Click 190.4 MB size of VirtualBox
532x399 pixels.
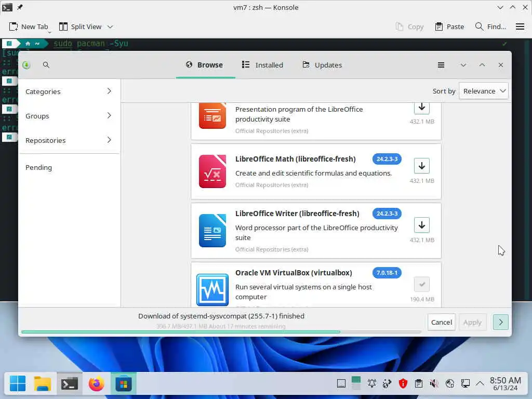(x=422, y=299)
